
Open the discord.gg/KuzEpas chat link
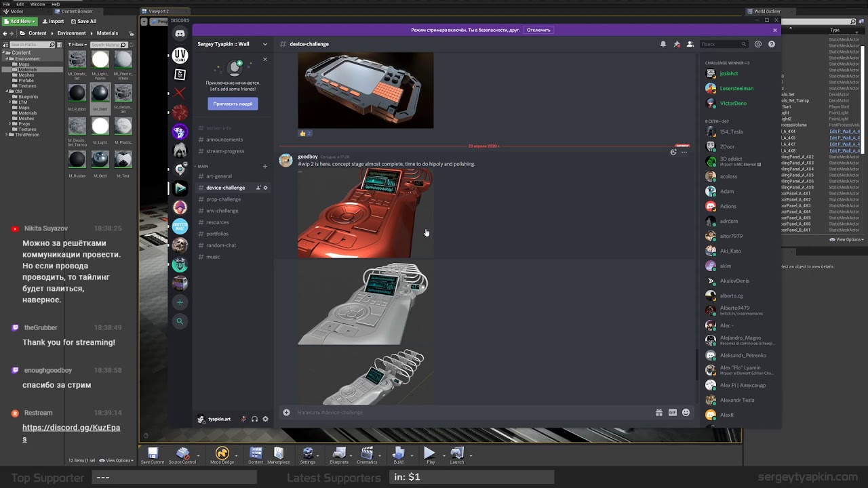pos(71,433)
